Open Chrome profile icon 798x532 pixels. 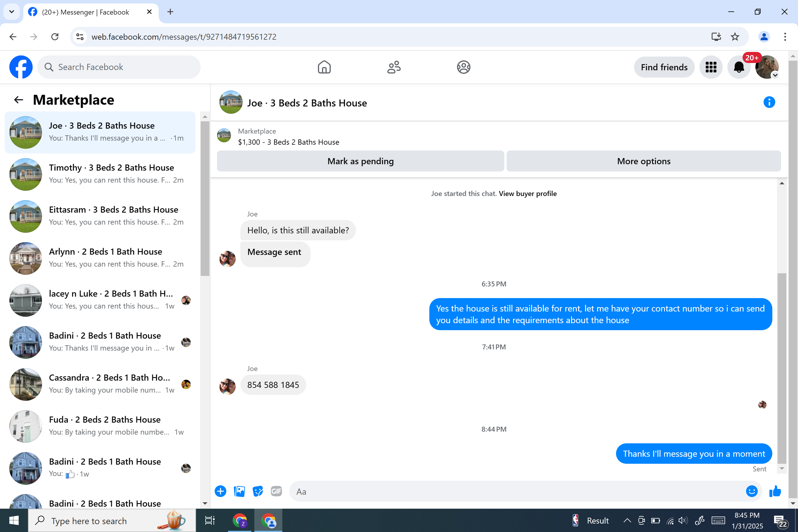tap(764, 37)
